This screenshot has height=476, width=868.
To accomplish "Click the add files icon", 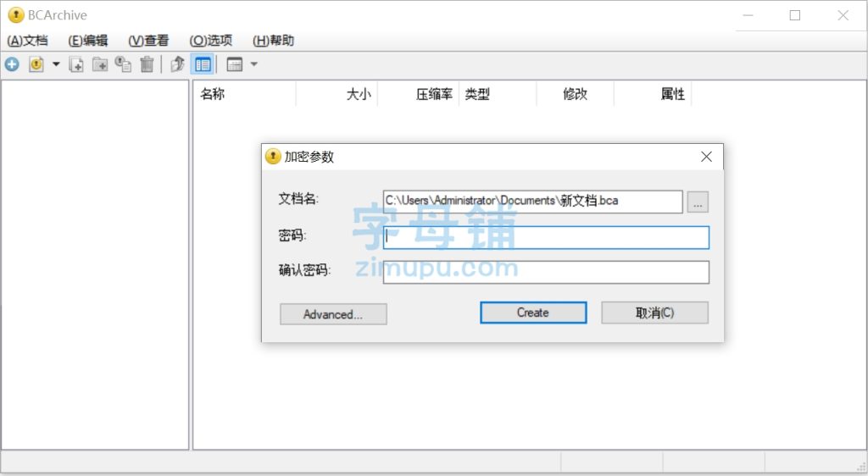I will [76, 64].
